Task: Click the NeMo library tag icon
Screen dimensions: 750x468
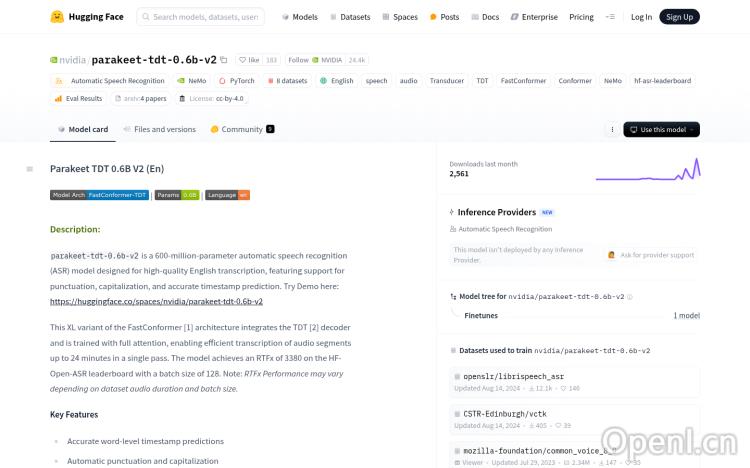Action: tap(181, 81)
